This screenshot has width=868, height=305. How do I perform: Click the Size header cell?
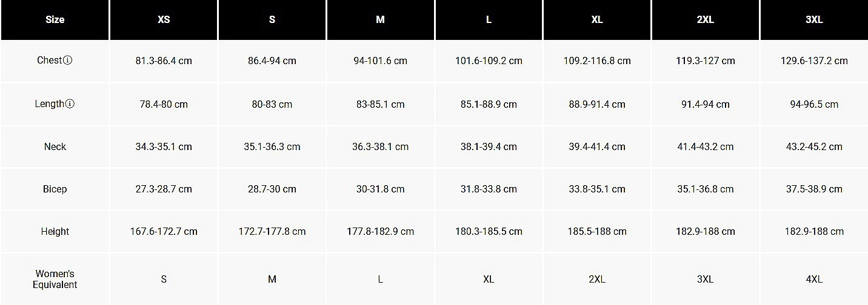pyautogui.click(x=55, y=19)
